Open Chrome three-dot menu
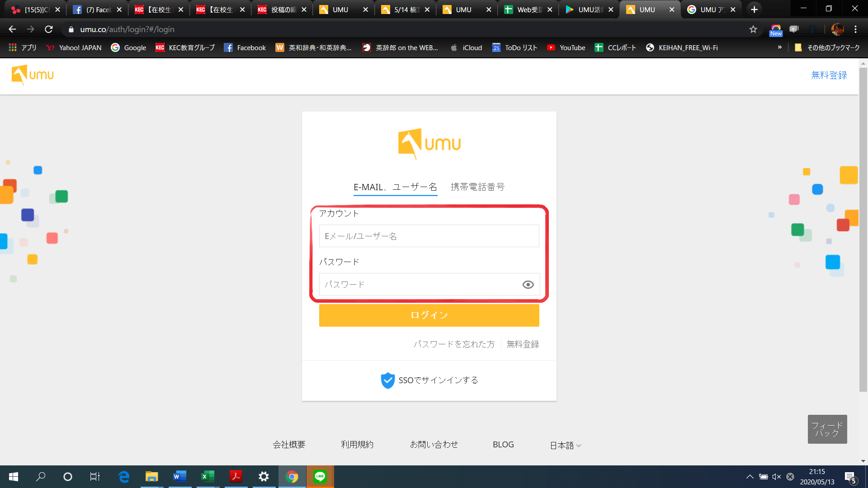 tap(856, 29)
